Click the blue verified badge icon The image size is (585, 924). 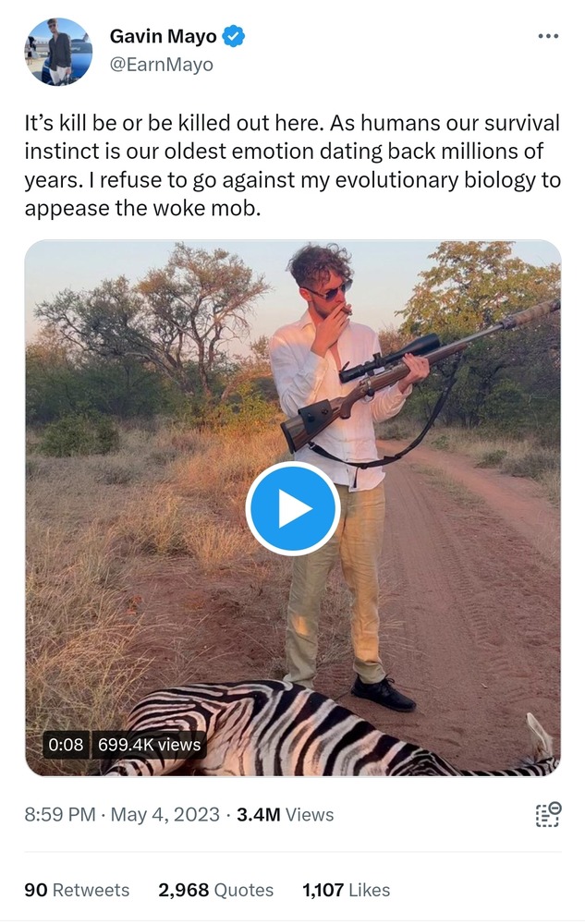coord(236,37)
